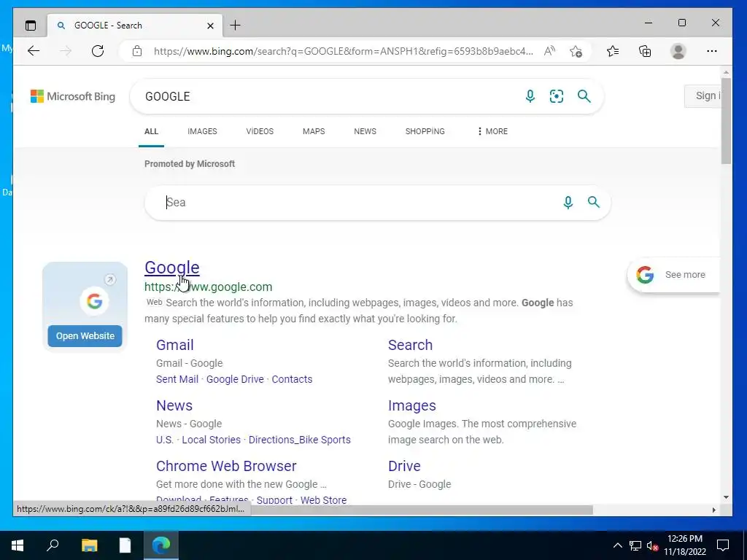Activate the Read aloud icon in address bar

[549, 51]
